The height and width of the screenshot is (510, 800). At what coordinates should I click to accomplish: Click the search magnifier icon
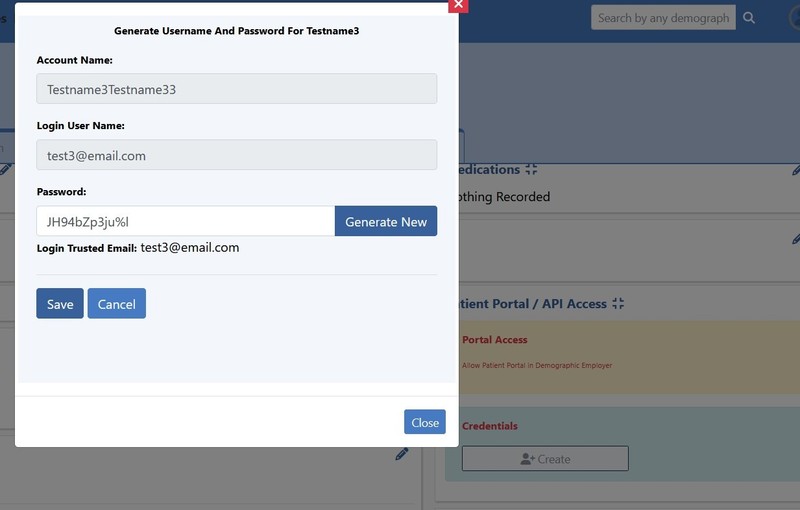pos(749,18)
